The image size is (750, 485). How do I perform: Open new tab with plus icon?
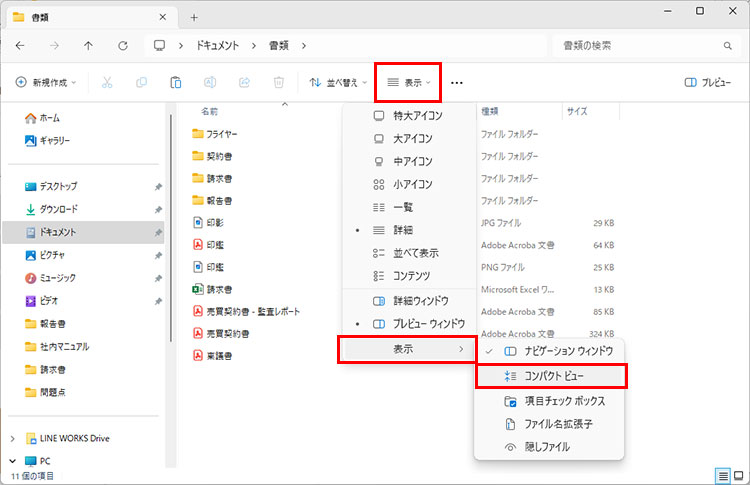coord(194,17)
